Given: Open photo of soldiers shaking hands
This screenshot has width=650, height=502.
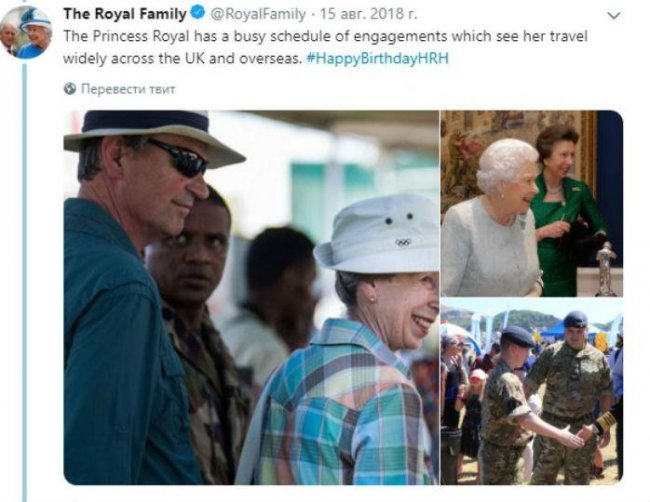Looking at the screenshot, I should 531,391.
